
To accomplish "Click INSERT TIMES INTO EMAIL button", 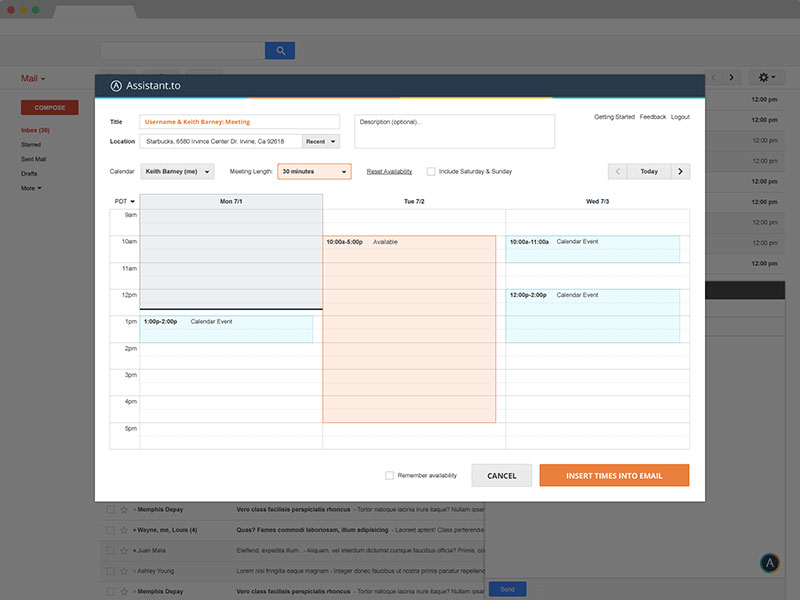I will [x=614, y=476].
